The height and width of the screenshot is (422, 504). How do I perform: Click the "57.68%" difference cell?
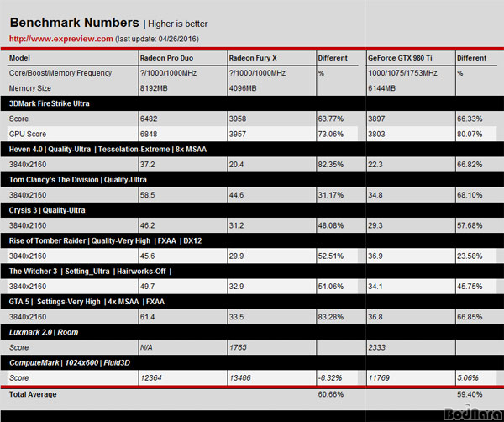[x=470, y=225]
